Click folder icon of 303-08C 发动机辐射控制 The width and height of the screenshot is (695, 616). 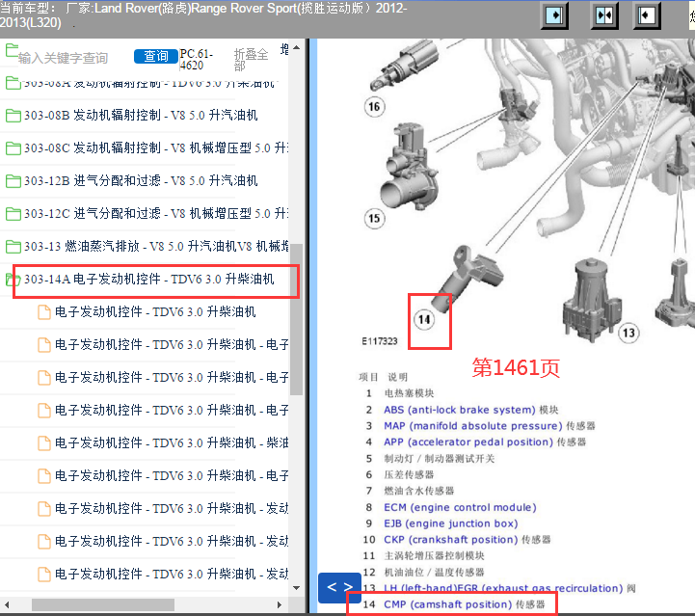[13, 148]
